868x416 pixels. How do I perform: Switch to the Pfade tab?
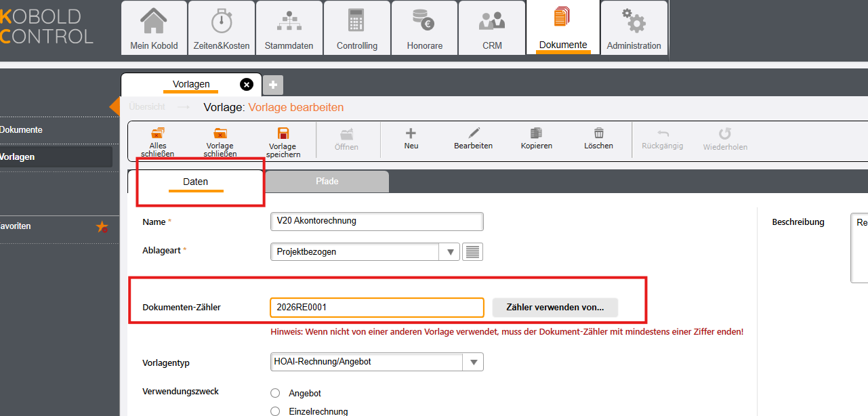327,182
